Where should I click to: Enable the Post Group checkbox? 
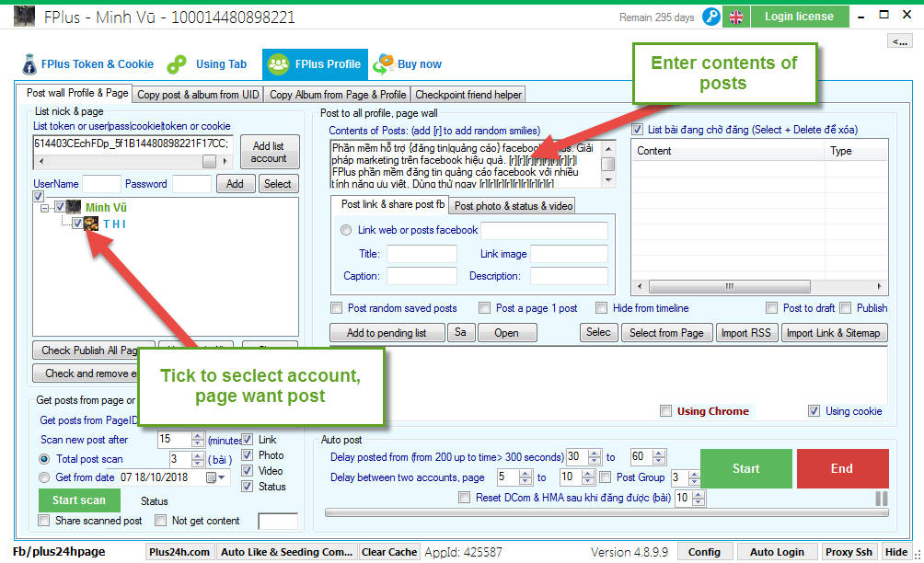click(x=606, y=477)
